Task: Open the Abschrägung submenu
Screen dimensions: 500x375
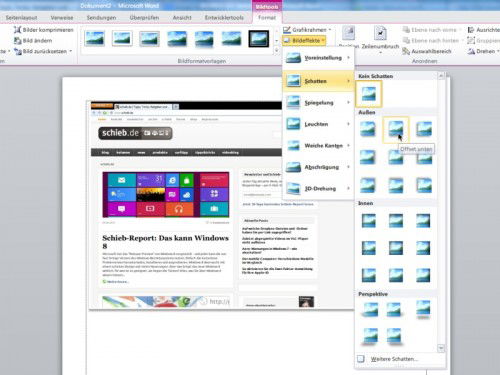Action: [x=318, y=167]
